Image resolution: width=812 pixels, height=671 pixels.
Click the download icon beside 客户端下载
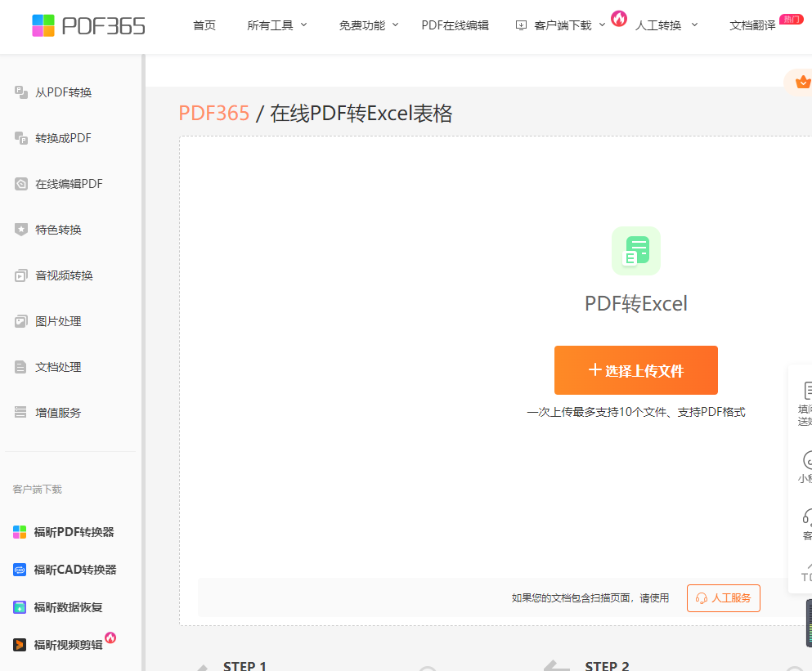(x=521, y=25)
